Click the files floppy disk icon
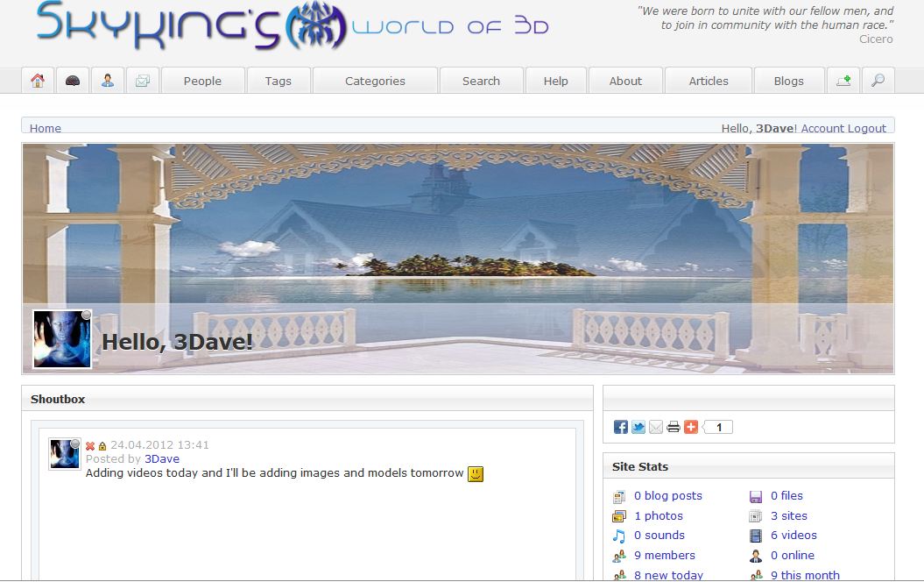Screen dimensions: 924x582 click(756, 496)
